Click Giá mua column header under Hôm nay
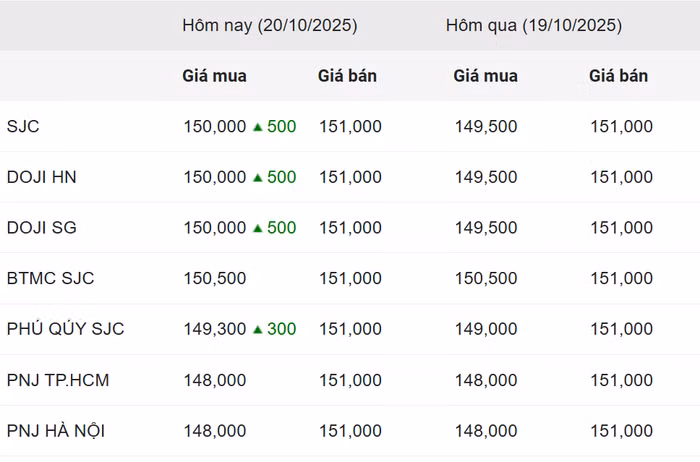This screenshot has height=462, width=700. [214, 76]
